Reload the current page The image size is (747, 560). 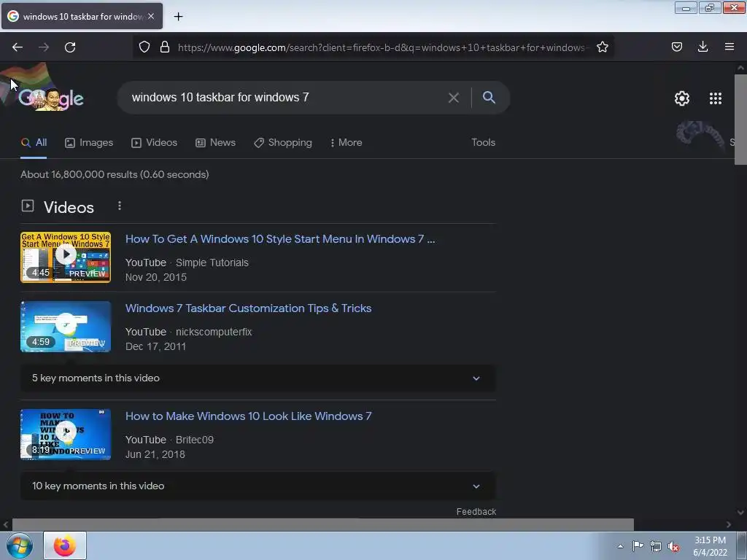70,47
